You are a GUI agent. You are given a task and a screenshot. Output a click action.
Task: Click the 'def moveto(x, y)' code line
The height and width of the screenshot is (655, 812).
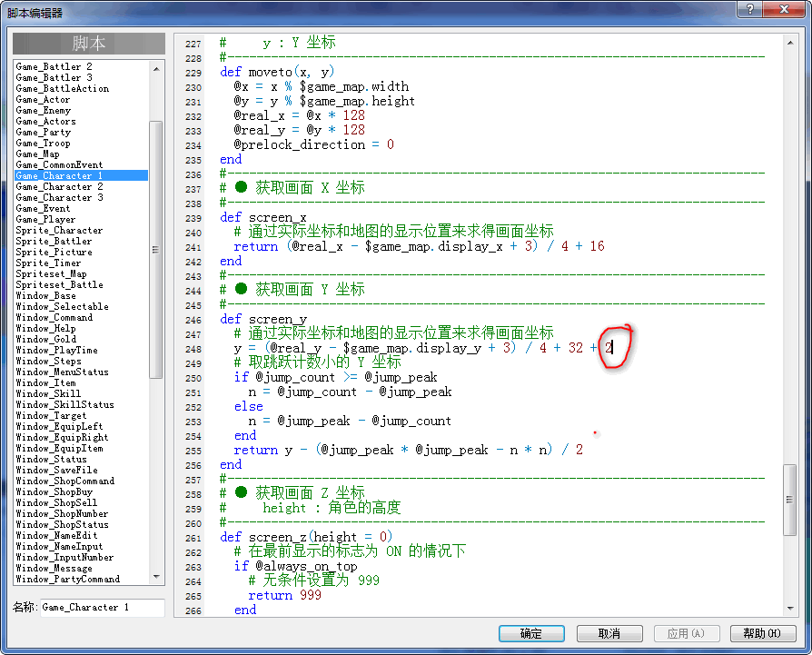click(277, 72)
